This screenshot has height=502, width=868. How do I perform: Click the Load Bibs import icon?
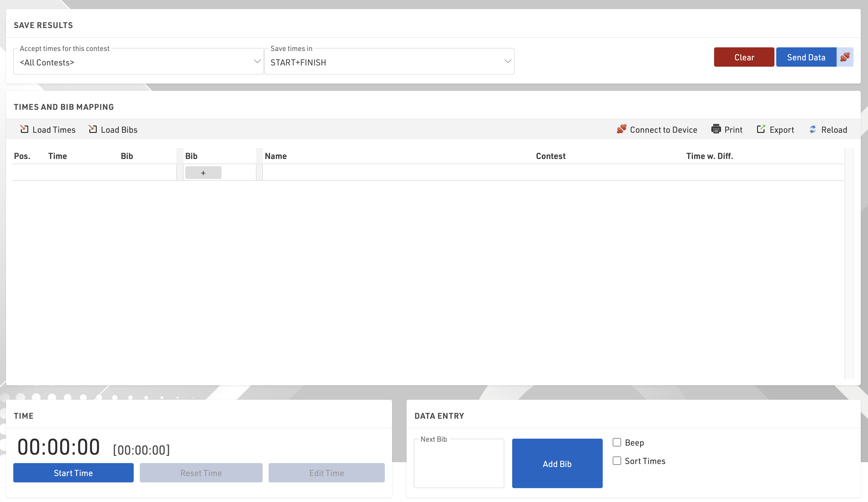click(93, 129)
